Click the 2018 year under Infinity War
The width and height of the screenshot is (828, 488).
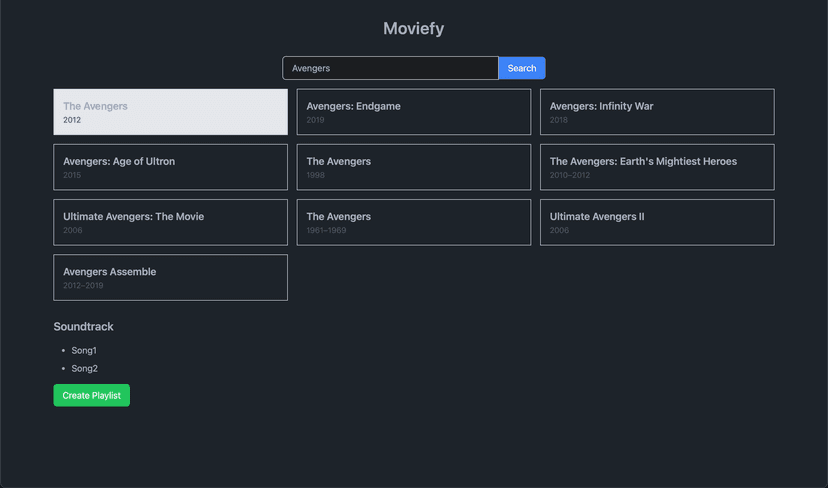coord(558,120)
